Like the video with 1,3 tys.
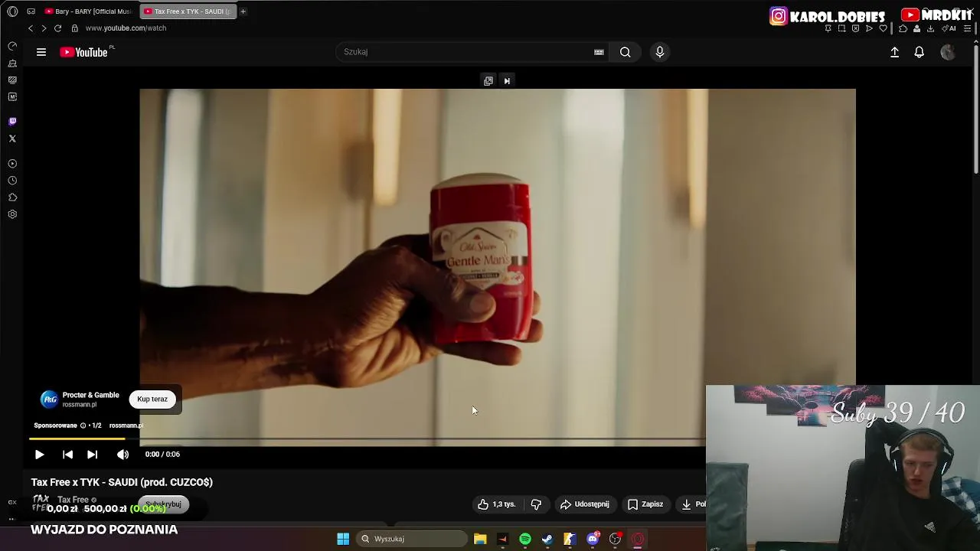The width and height of the screenshot is (980, 551). coord(497,504)
